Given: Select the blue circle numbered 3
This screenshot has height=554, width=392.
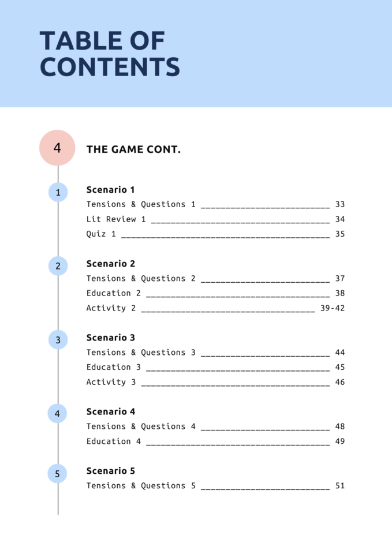Looking at the screenshot, I should 58,340.
